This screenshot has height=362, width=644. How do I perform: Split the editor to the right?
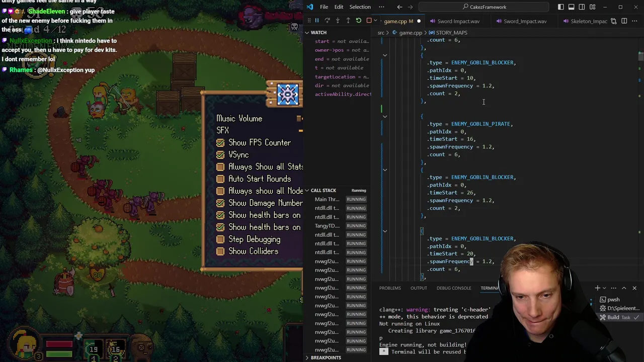click(624, 21)
